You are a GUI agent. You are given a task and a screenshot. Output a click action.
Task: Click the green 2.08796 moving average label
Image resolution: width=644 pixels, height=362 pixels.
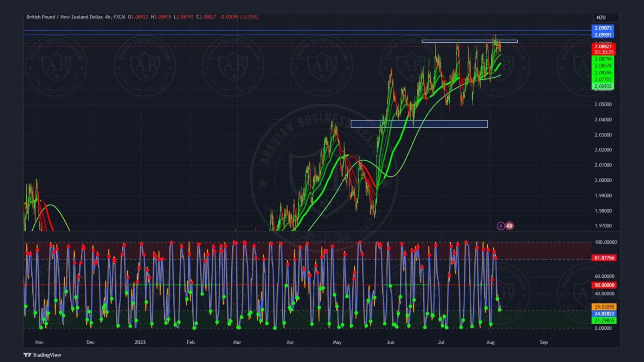point(603,59)
